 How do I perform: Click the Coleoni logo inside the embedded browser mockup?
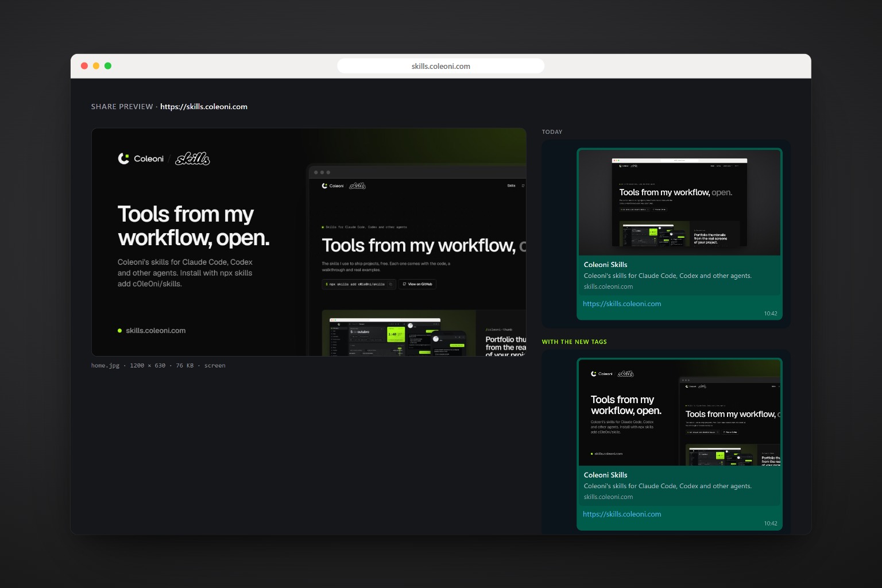point(332,185)
